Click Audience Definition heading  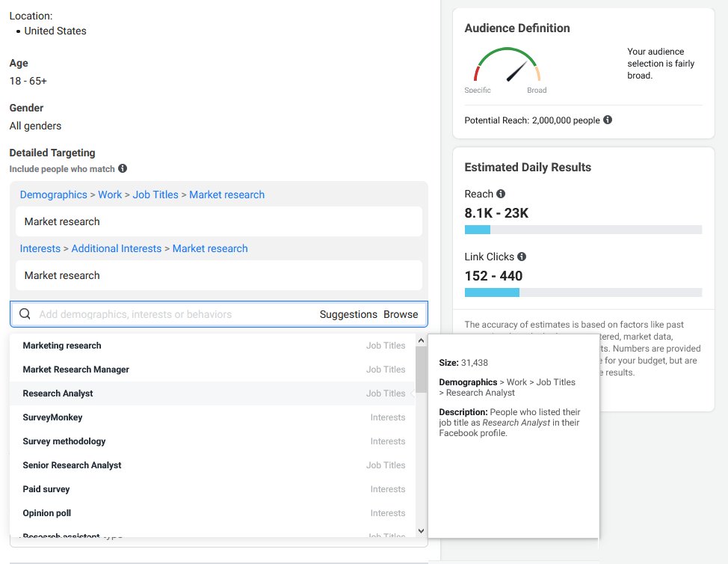pos(517,28)
